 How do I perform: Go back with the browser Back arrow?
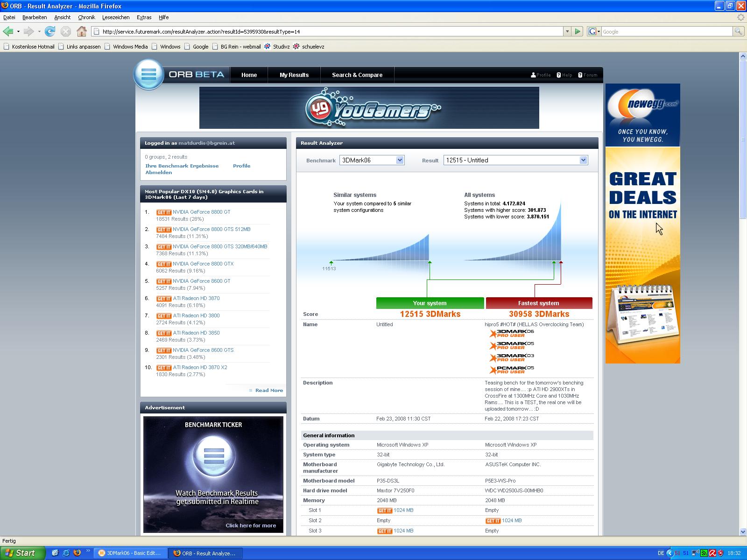[8, 31]
